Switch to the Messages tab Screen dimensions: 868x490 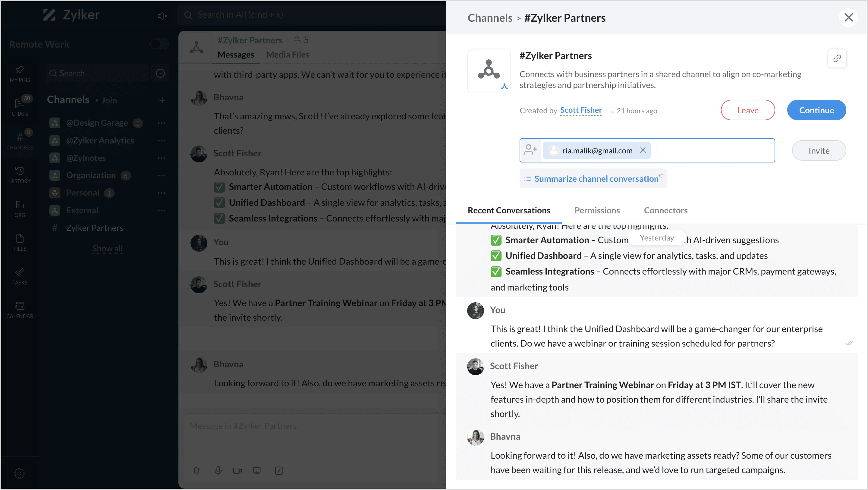click(235, 55)
